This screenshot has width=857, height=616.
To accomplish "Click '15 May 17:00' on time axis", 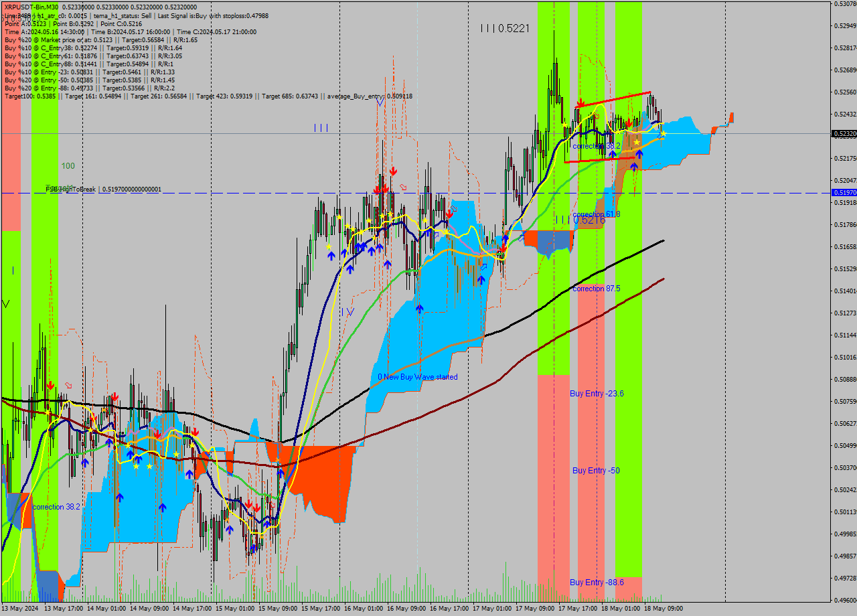I will pos(321,609).
